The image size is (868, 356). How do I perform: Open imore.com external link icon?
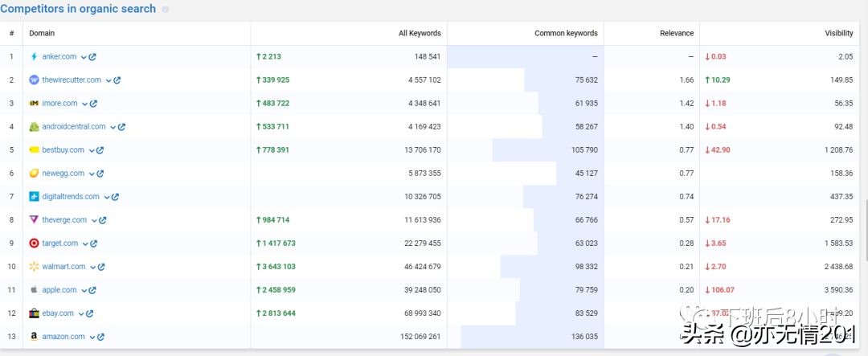coord(93,103)
